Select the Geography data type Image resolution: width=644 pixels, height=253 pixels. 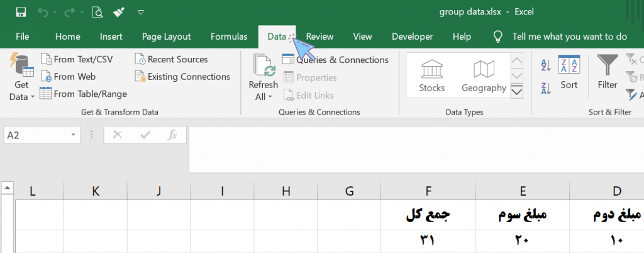coord(484,75)
